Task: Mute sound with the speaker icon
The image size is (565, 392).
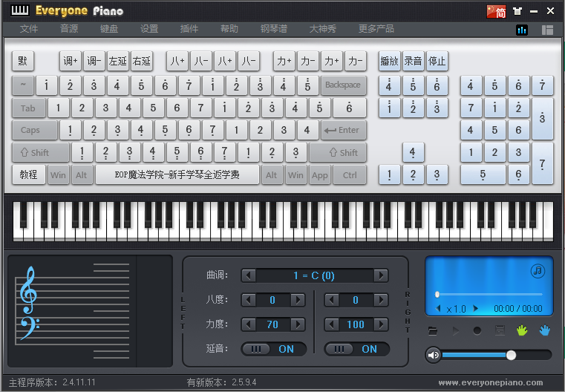Action: click(434, 355)
